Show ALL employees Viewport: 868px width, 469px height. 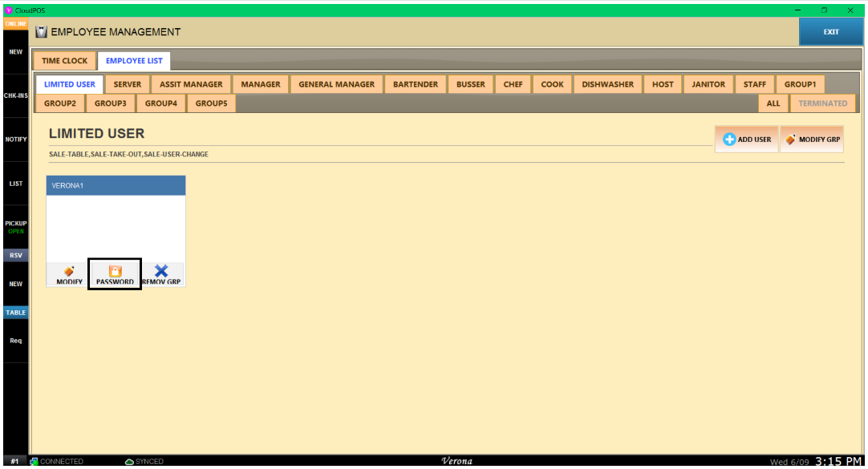click(x=773, y=103)
